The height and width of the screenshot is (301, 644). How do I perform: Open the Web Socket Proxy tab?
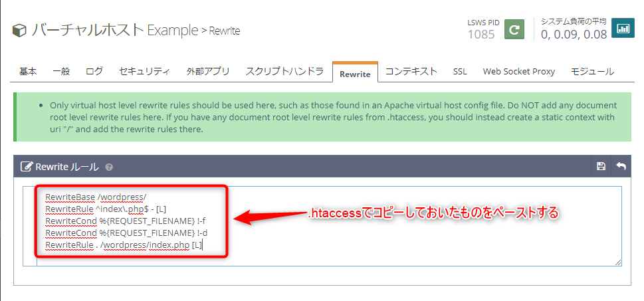point(518,71)
